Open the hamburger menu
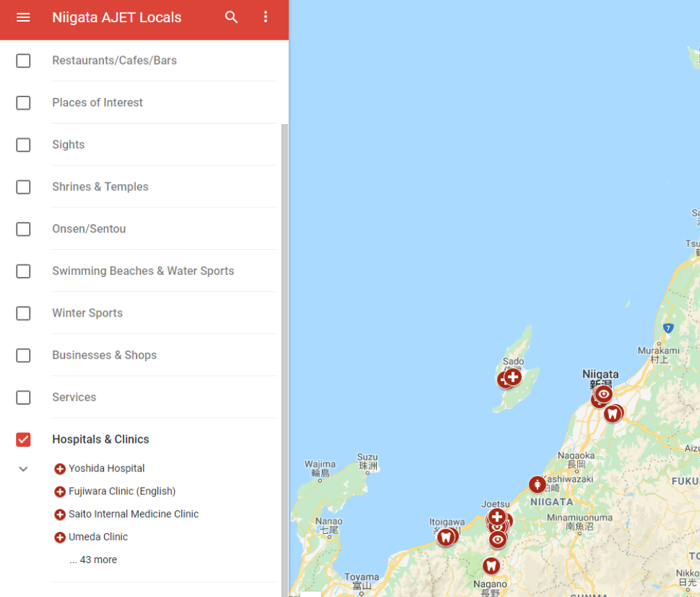 coord(23,17)
